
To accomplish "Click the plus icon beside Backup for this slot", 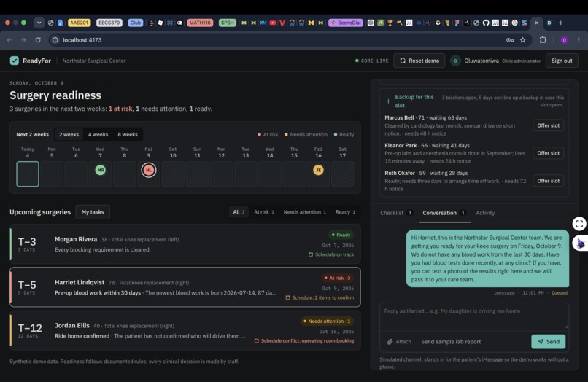I will pyautogui.click(x=388, y=101).
